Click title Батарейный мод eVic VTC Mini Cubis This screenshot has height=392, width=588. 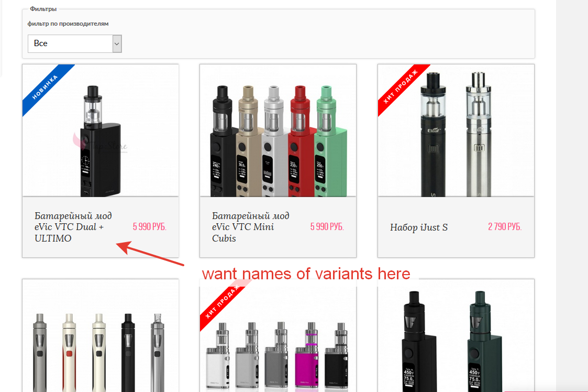pos(250,227)
